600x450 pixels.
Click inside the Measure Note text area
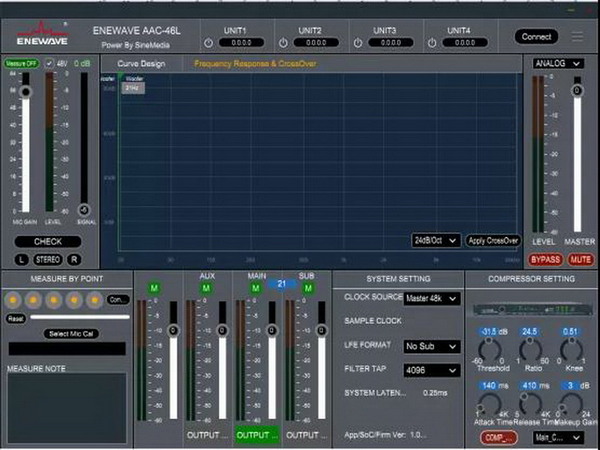coord(66,408)
